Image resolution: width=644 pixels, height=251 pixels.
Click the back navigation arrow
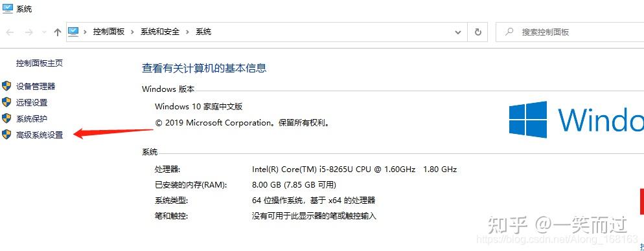(x=10, y=32)
